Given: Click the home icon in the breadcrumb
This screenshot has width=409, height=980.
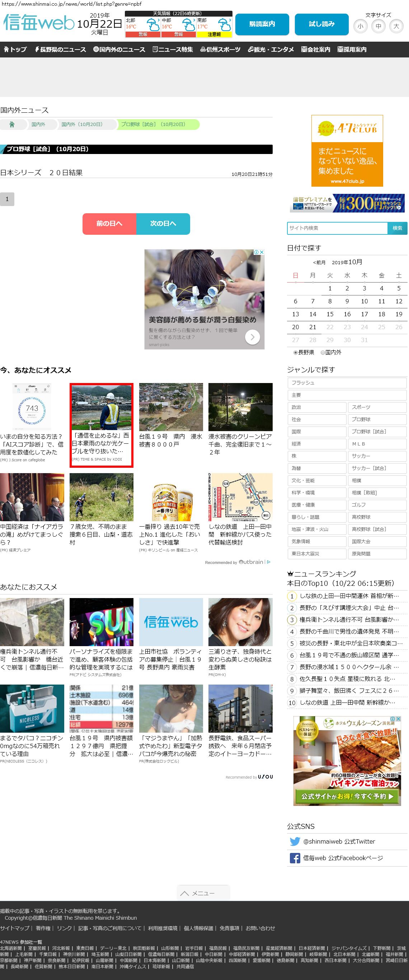Looking at the screenshot, I should [x=12, y=125].
